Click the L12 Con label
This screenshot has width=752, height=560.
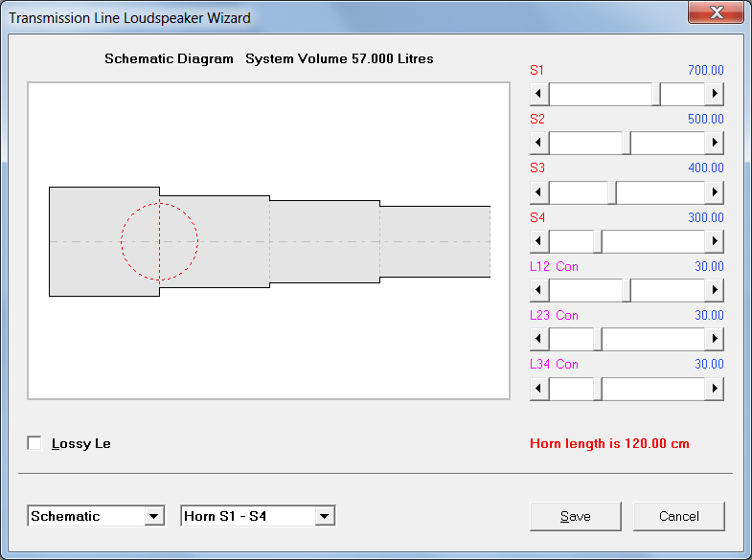[x=554, y=266]
